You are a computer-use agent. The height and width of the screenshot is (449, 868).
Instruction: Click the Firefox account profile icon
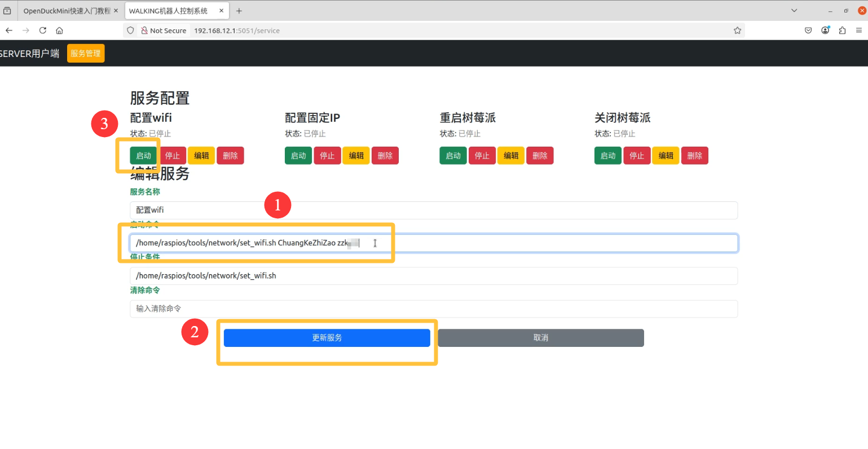tap(825, 30)
